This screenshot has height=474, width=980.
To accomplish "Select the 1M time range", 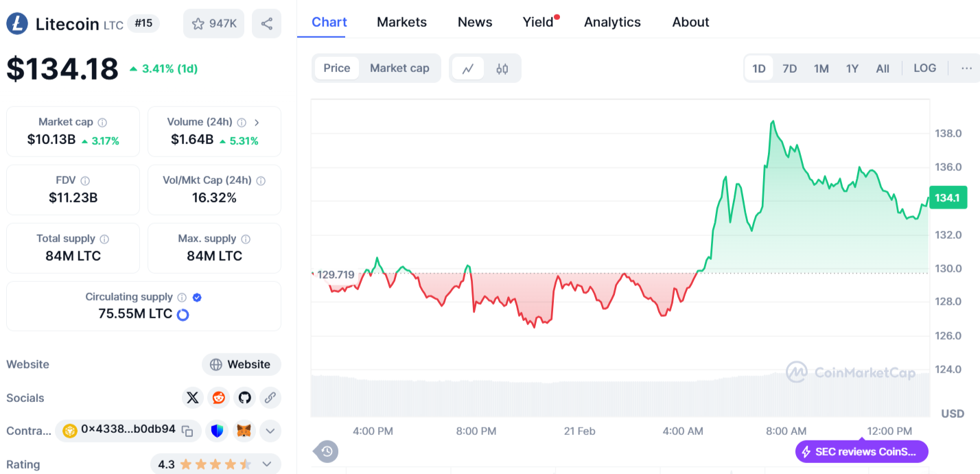I will click(821, 69).
